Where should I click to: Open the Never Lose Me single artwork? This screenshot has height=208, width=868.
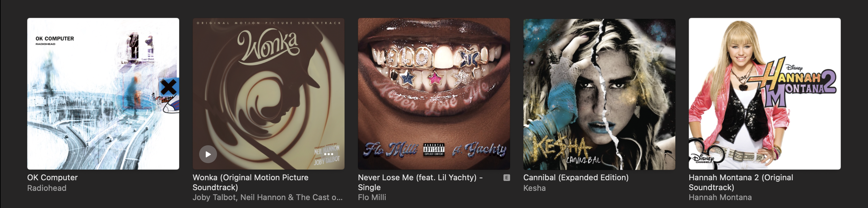[x=434, y=94]
